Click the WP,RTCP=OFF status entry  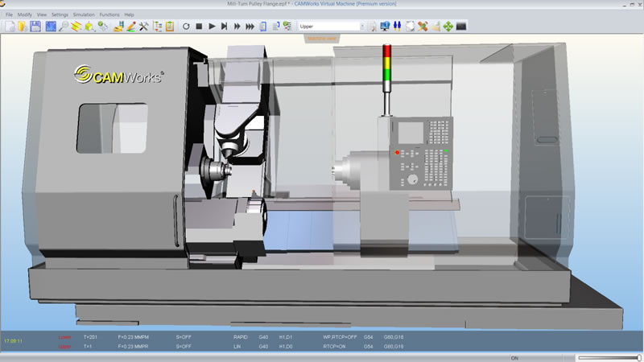click(x=340, y=337)
